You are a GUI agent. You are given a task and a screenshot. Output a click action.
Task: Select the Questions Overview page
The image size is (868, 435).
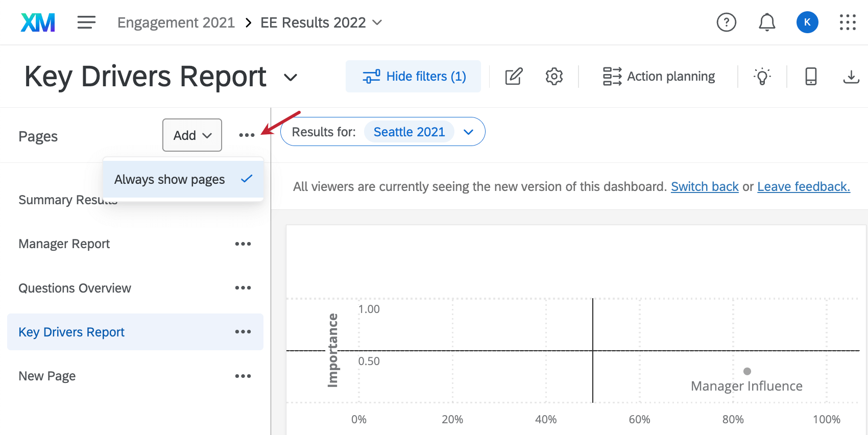75,288
